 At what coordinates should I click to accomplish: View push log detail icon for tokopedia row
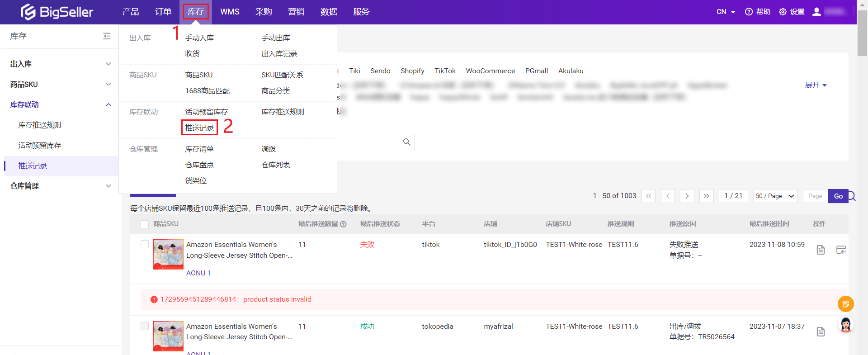(x=821, y=331)
